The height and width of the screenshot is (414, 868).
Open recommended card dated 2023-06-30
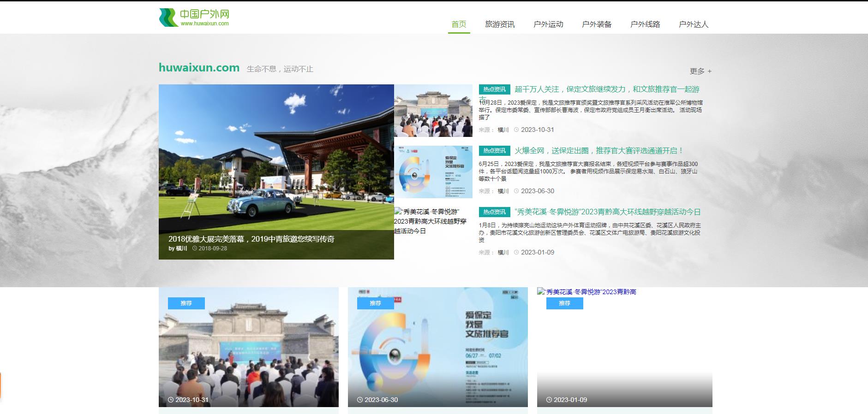coord(438,347)
